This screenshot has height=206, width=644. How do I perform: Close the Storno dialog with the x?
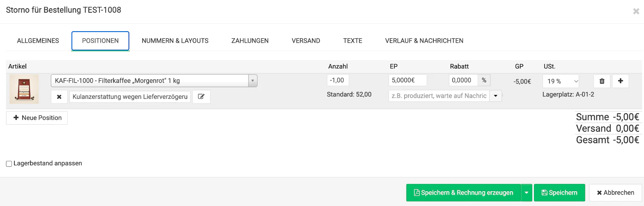coord(636,11)
